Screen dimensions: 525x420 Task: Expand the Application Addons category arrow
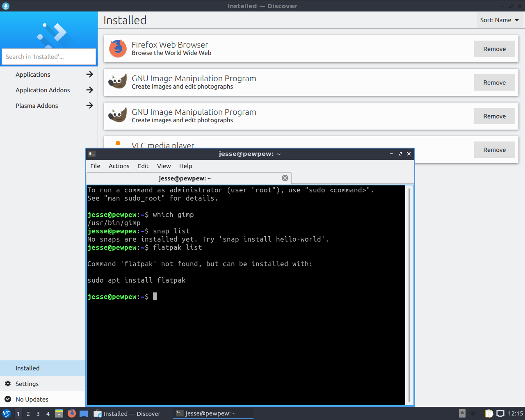click(89, 90)
